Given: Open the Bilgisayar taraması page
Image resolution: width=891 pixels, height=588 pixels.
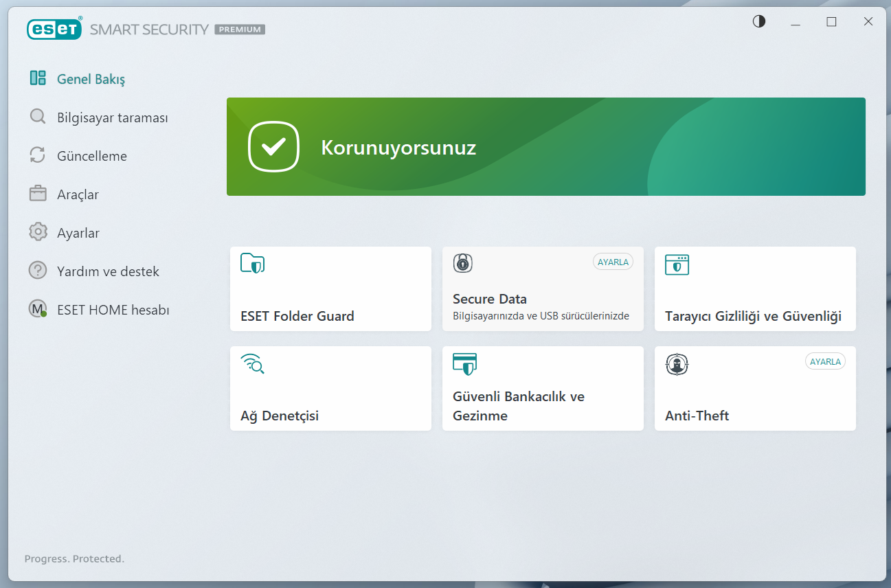Looking at the screenshot, I should click(x=113, y=117).
